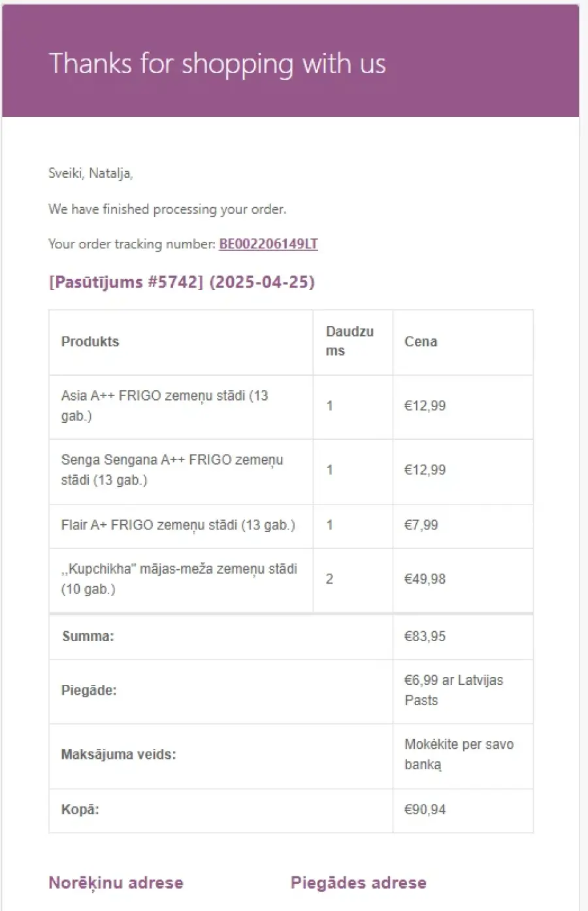Click the Asia A++ FRIGO product name
588x911 pixels.
165,405
